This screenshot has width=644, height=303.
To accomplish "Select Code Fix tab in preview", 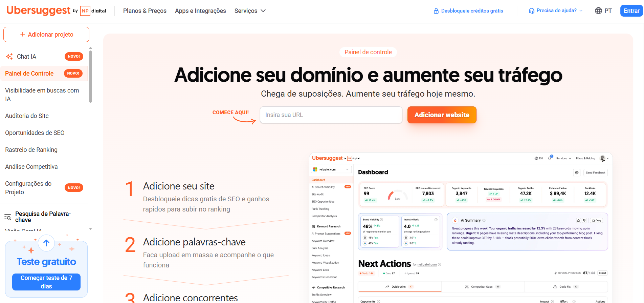I will (x=566, y=287).
